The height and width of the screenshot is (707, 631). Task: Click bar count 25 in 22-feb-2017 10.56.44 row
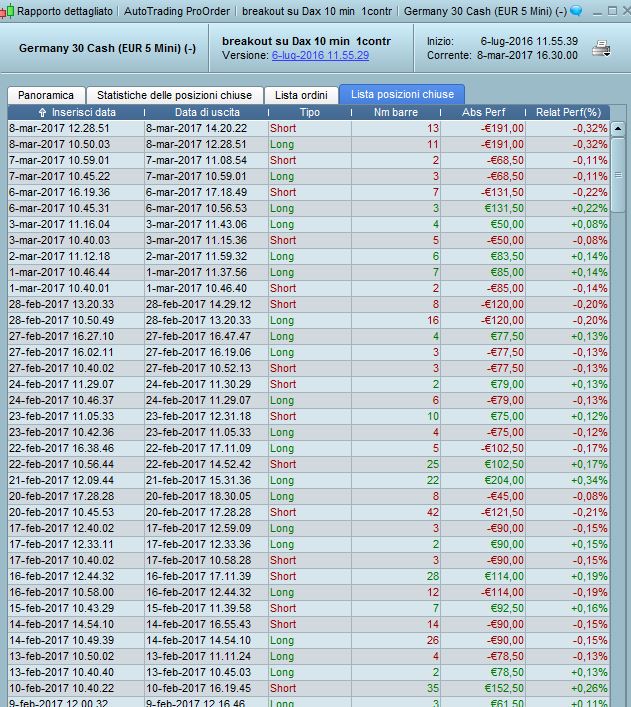click(x=433, y=464)
